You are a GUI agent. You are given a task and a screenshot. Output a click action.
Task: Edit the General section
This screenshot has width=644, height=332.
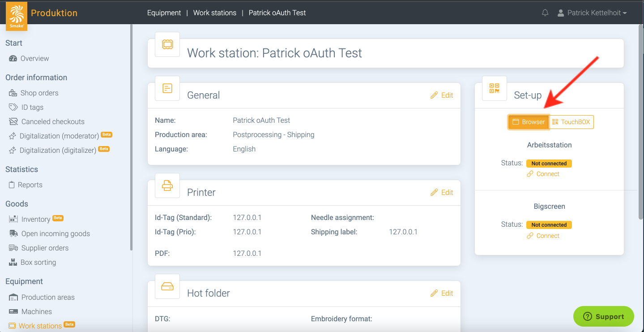pos(442,95)
